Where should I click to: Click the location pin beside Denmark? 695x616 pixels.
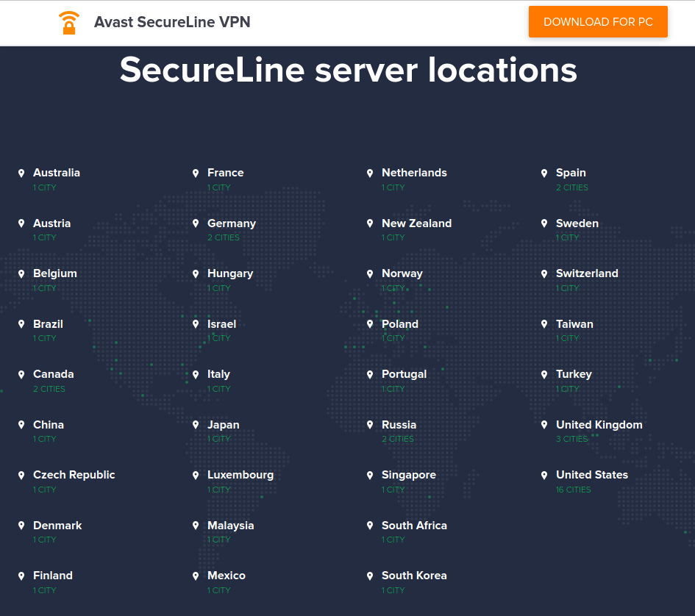pos(21,526)
